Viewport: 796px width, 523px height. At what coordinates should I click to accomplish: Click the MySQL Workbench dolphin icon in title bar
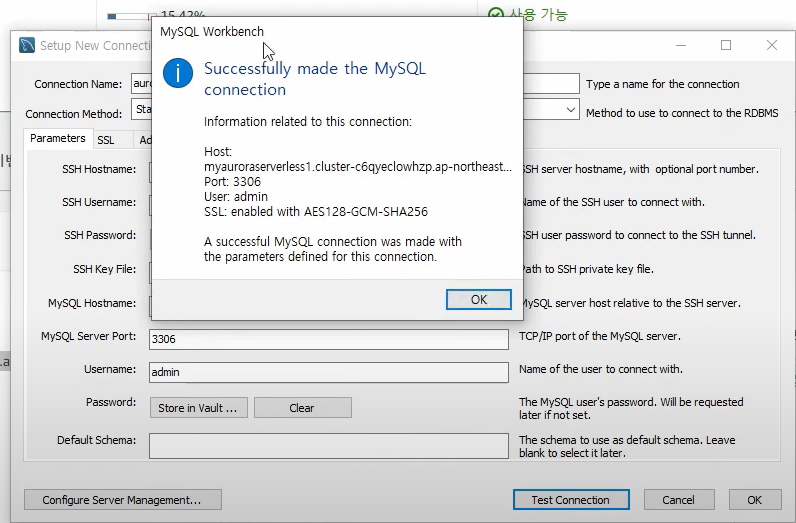pyautogui.click(x=27, y=45)
